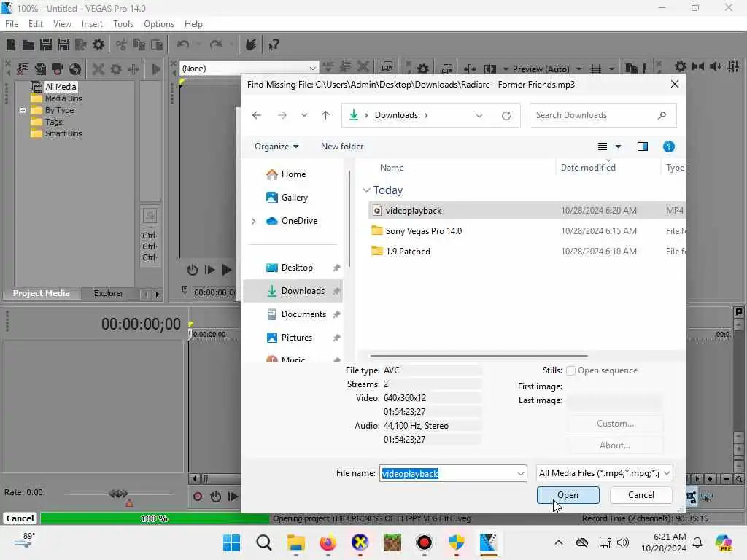
Task: Click the New project icon in VEGAS toolbar
Action: 10,44
